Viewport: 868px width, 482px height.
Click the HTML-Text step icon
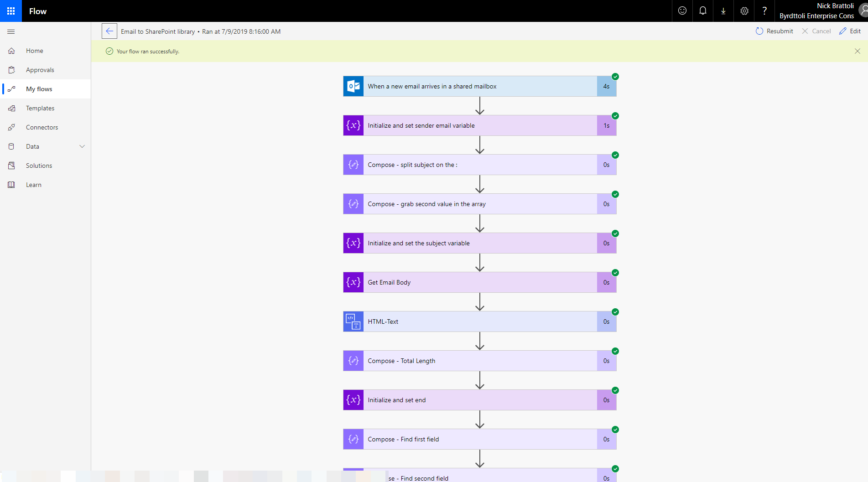353,321
